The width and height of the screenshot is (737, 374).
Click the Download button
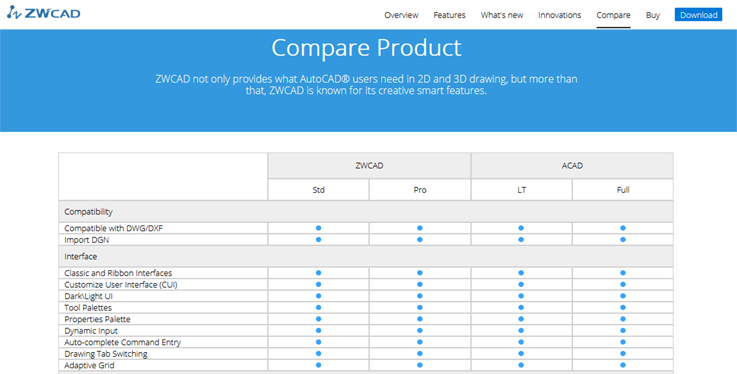coord(698,15)
